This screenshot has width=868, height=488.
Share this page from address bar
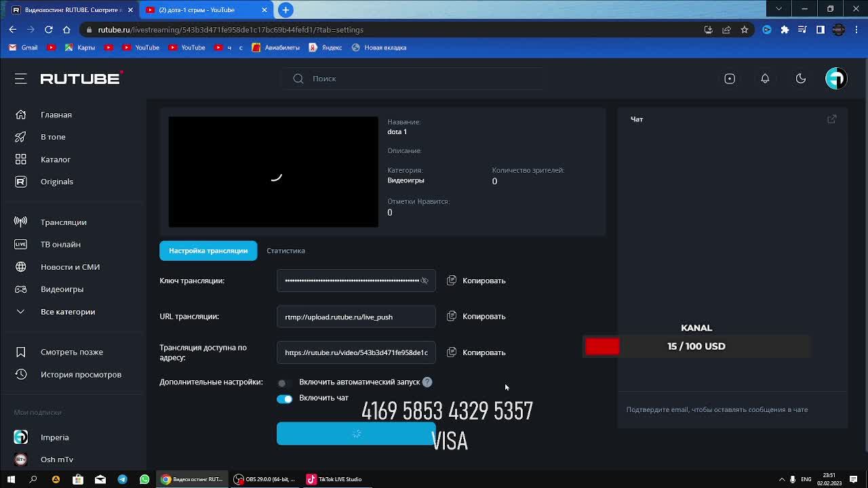[726, 30]
